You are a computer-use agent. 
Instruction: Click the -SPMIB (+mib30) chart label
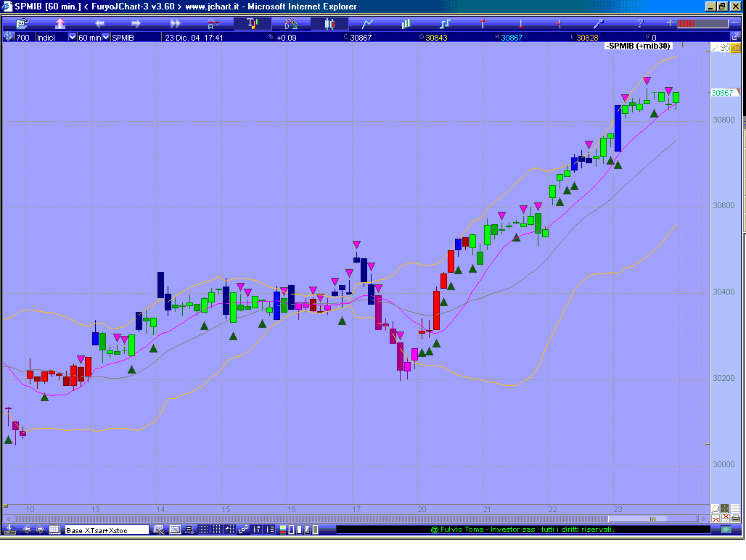639,46
